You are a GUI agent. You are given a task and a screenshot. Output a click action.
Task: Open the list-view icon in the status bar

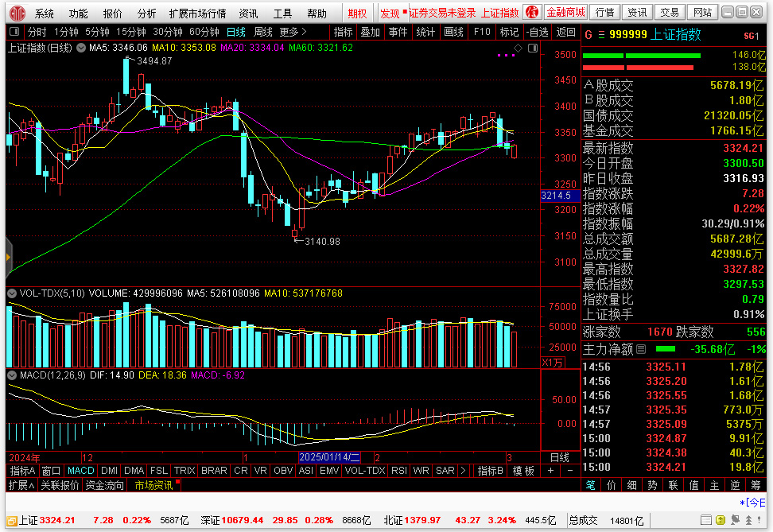(x=706, y=520)
